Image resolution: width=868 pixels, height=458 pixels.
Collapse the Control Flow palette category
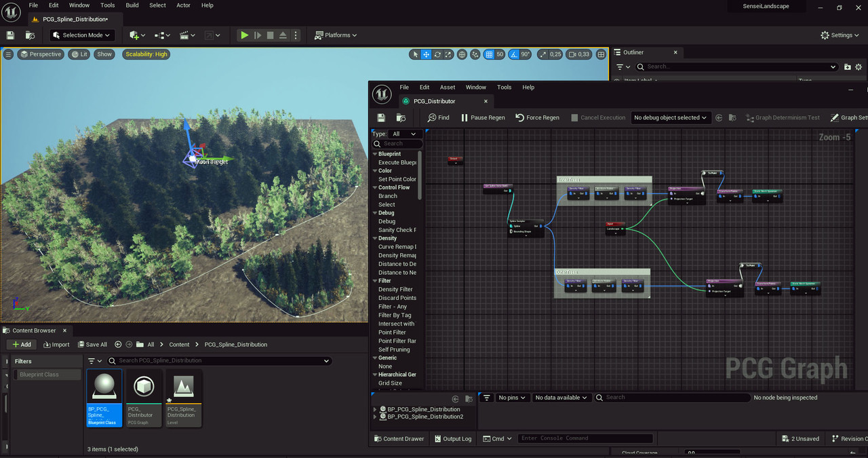(x=374, y=187)
